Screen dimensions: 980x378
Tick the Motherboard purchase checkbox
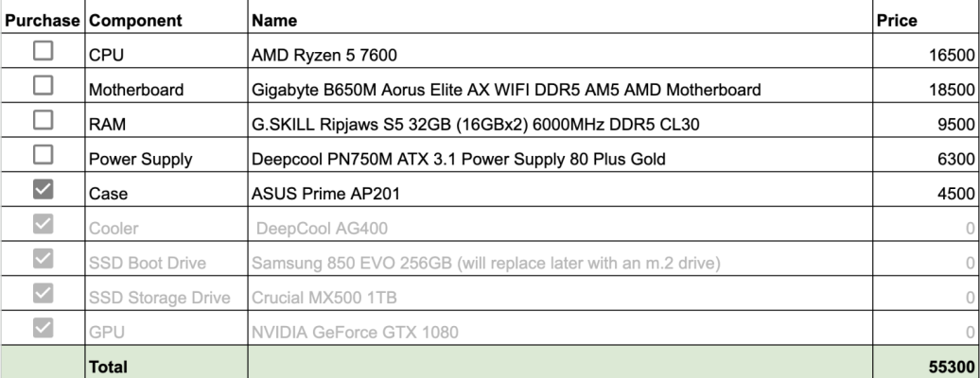pos(44,85)
